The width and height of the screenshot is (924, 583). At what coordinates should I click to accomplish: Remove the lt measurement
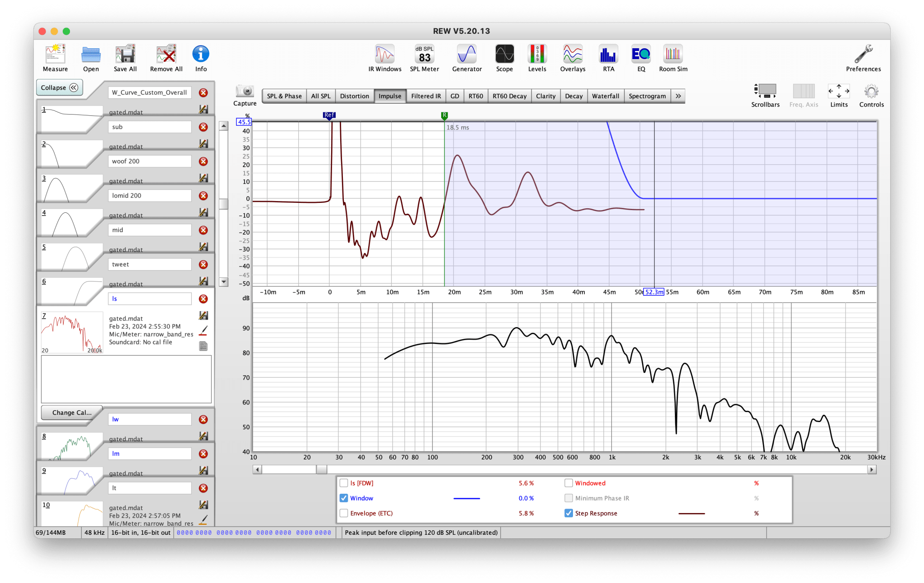click(203, 488)
